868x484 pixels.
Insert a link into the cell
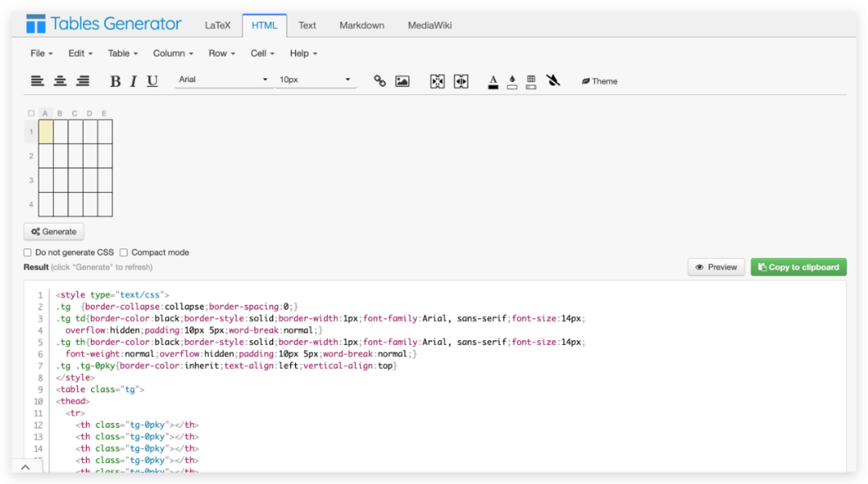(379, 80)
